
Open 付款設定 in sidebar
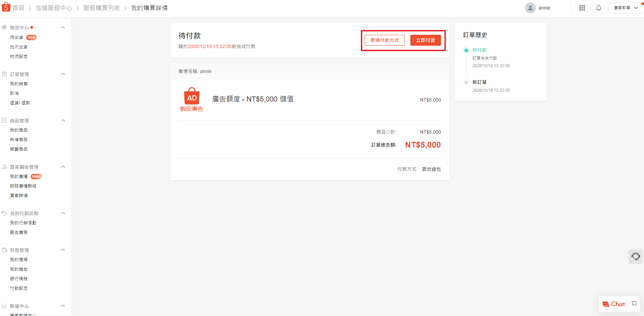[x=19, y=288]
